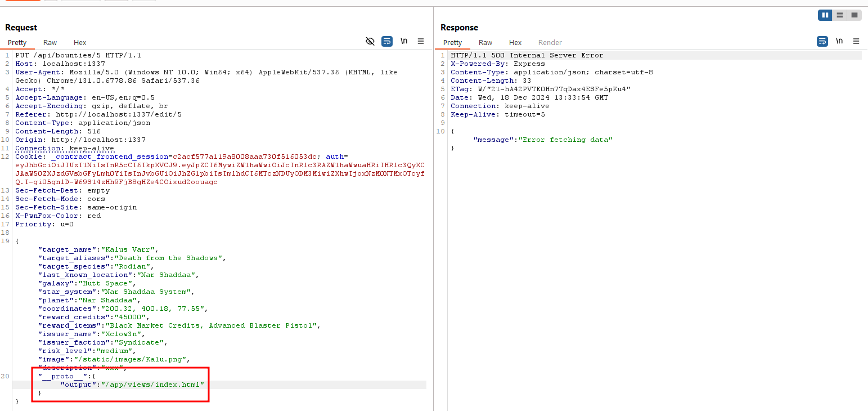
Task: Click the Priority: u=0 header
Action: (x=44, y=224)
